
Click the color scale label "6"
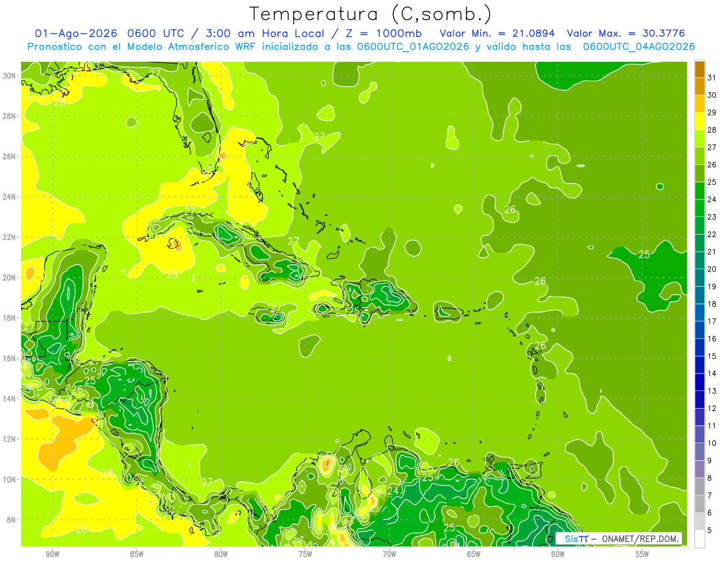[x=710, y=513]
